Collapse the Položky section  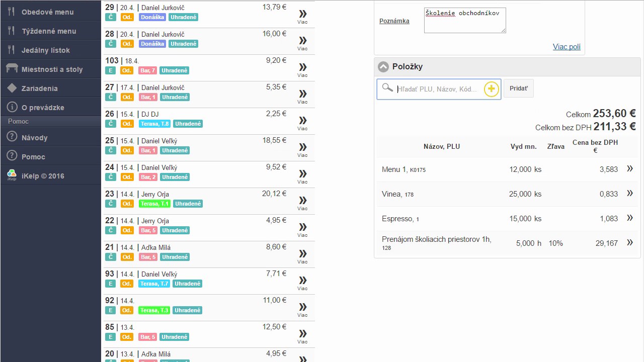383,66
